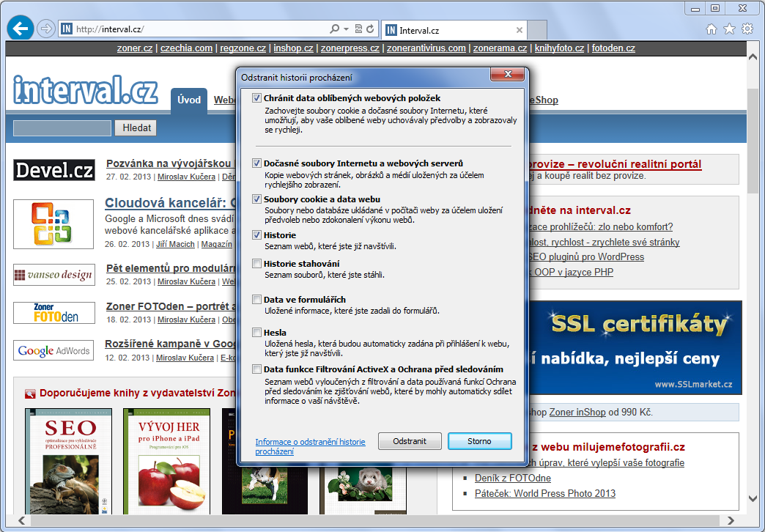Click the site search input field
Image resolution: width=765 pixels, height=532 pixels.
click(x=62, y=128)
